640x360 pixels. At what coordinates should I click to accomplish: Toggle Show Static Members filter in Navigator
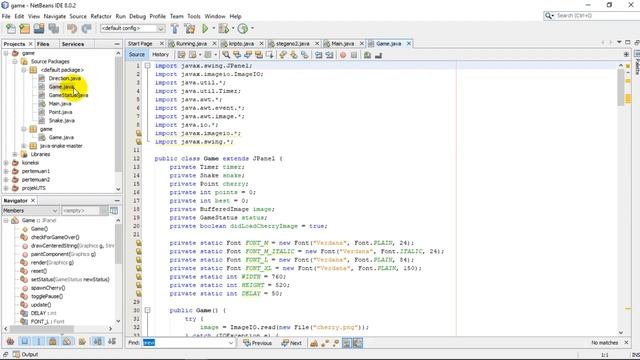click(39, 341)
